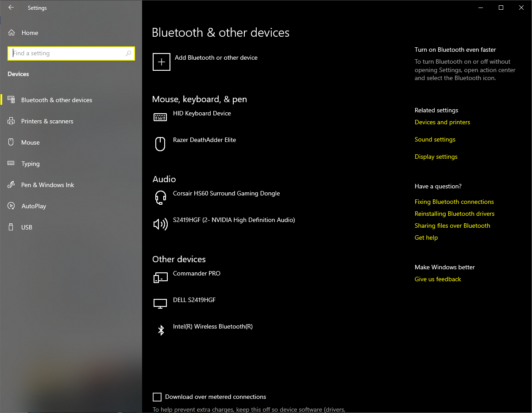Click Sound settings link
532x413 pixels.
click(435, 139)
